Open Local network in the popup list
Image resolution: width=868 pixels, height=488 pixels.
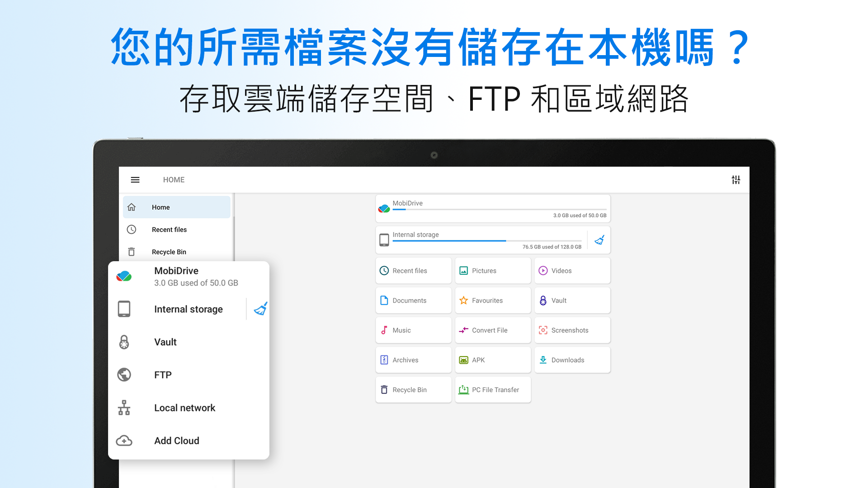point(189,408)
